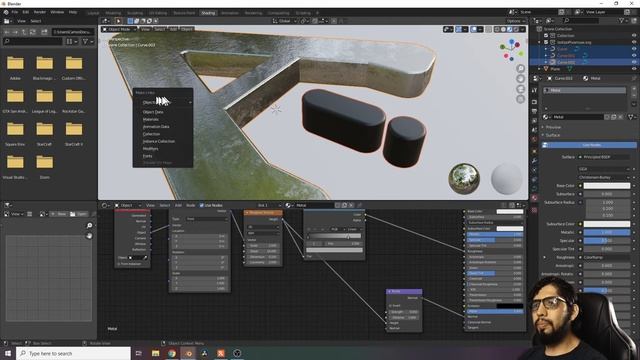Click the Base Color swatch in properties

point(607,186)
